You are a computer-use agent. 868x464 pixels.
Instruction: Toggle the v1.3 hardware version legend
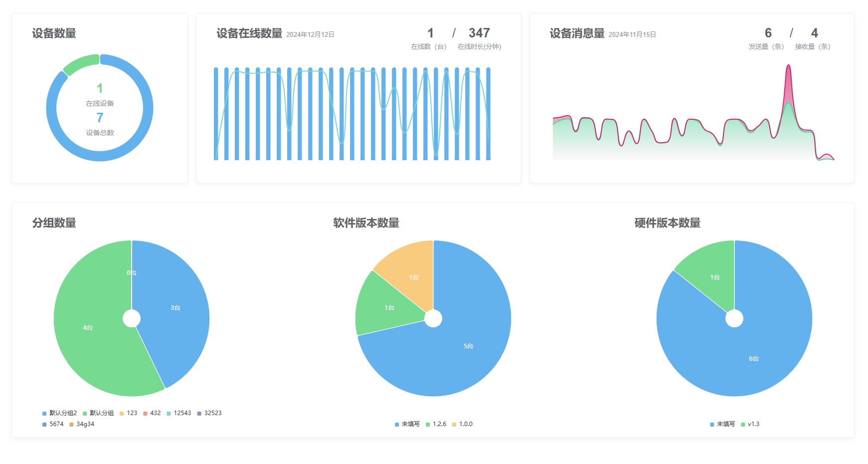coord(750,424)
